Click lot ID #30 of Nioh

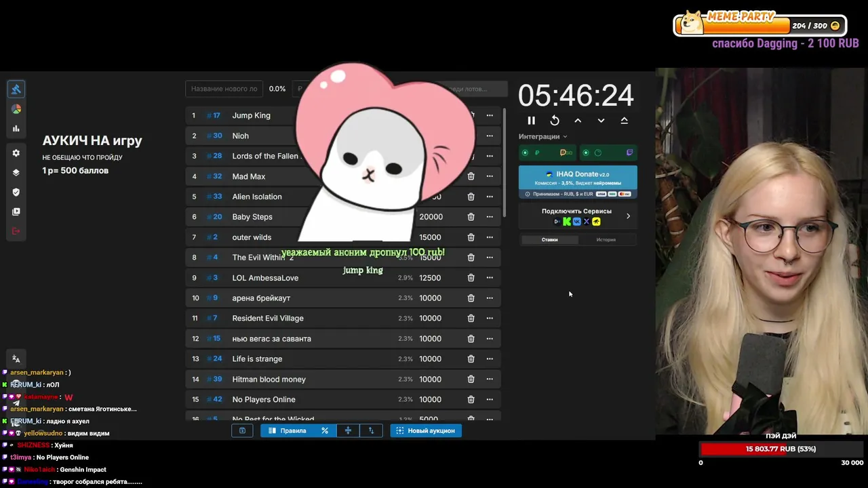(x=214, y=136)
